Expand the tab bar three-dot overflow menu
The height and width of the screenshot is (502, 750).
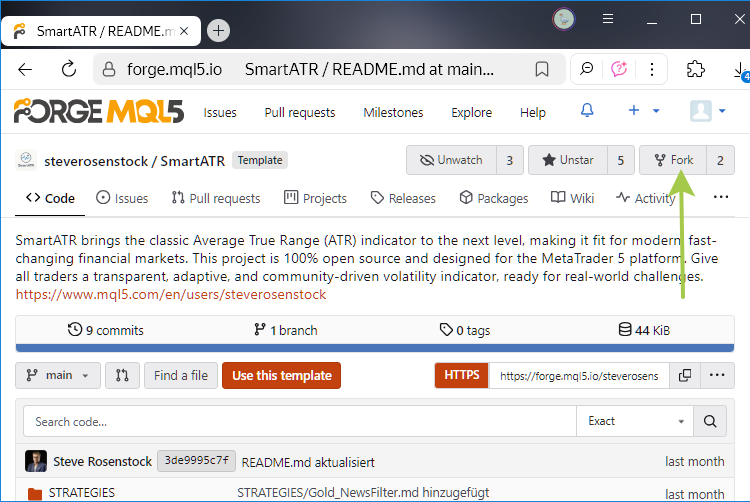tap(720, 197)
